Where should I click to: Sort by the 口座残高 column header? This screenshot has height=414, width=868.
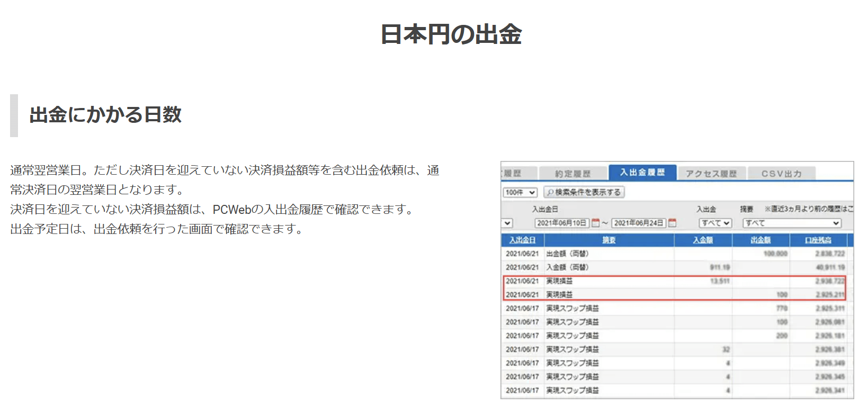pyautogui.click(x=818, y=240)
